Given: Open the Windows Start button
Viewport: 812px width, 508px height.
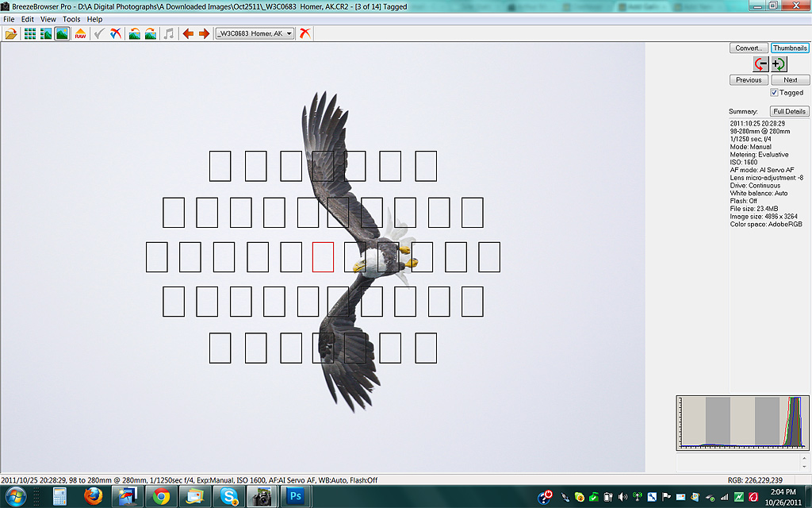Looking at the screenshot, I should (16, 497).
